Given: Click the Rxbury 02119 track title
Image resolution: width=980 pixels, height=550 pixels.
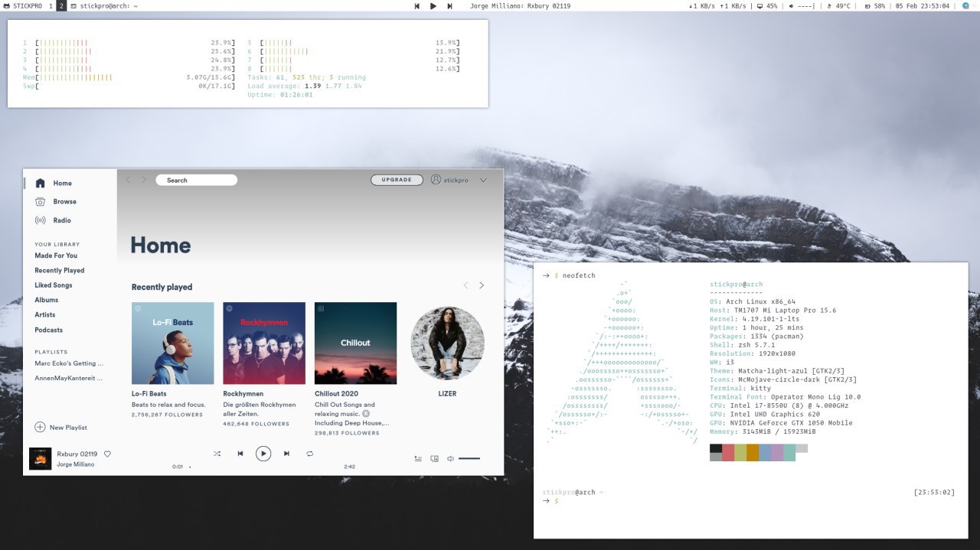Looking at the screenshot, I should pyautogui.click(x=77, y=454).
